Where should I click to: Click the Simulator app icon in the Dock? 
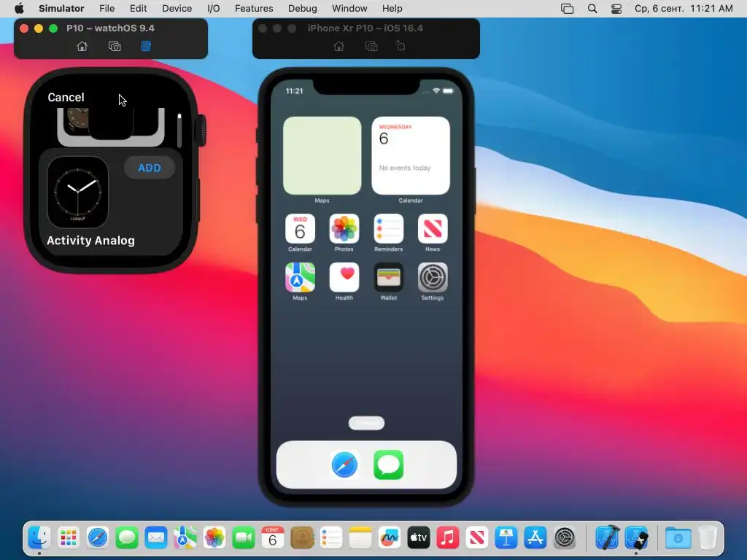click(637, 538)
